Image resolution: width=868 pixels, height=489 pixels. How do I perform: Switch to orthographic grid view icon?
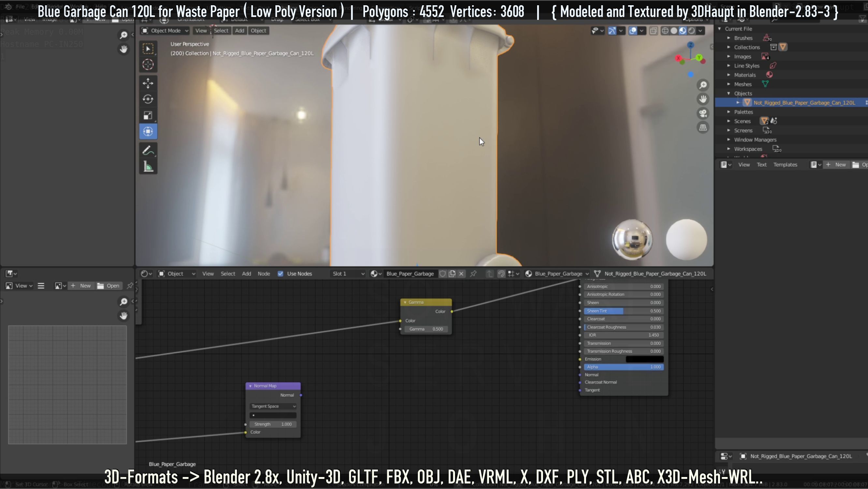[703, 128]
